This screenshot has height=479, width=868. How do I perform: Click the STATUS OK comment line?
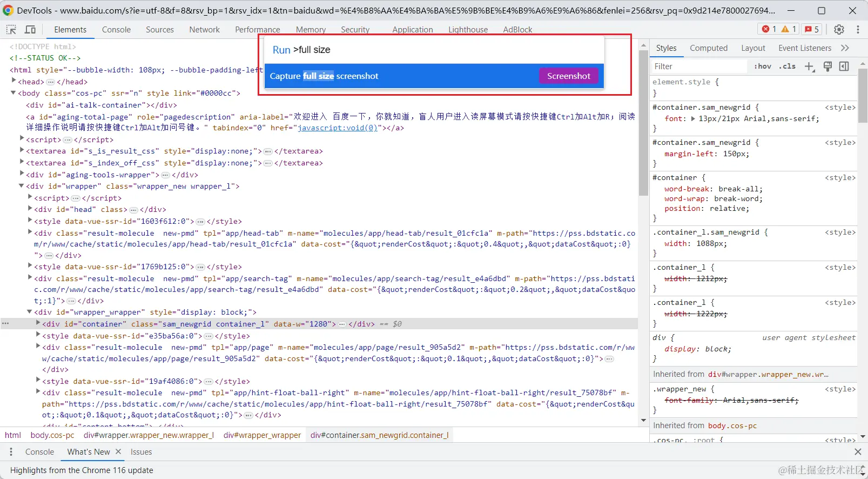tap(45, 58)
